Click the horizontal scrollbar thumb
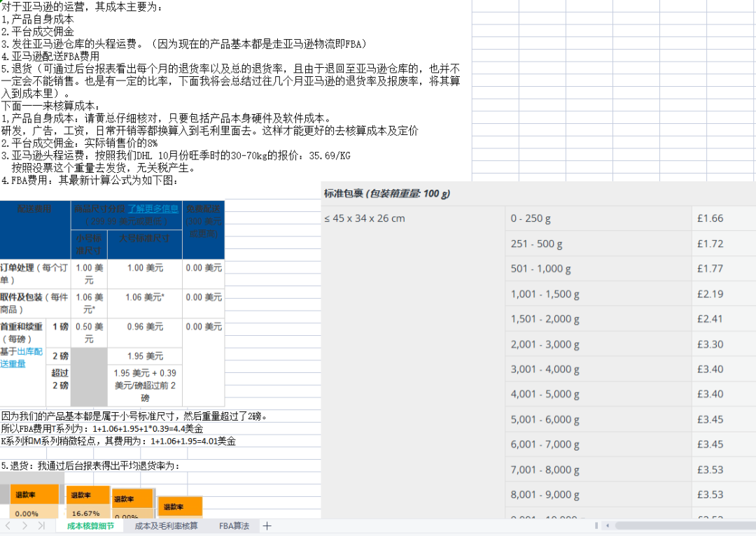756x536 pixels. tap(685, 526)
